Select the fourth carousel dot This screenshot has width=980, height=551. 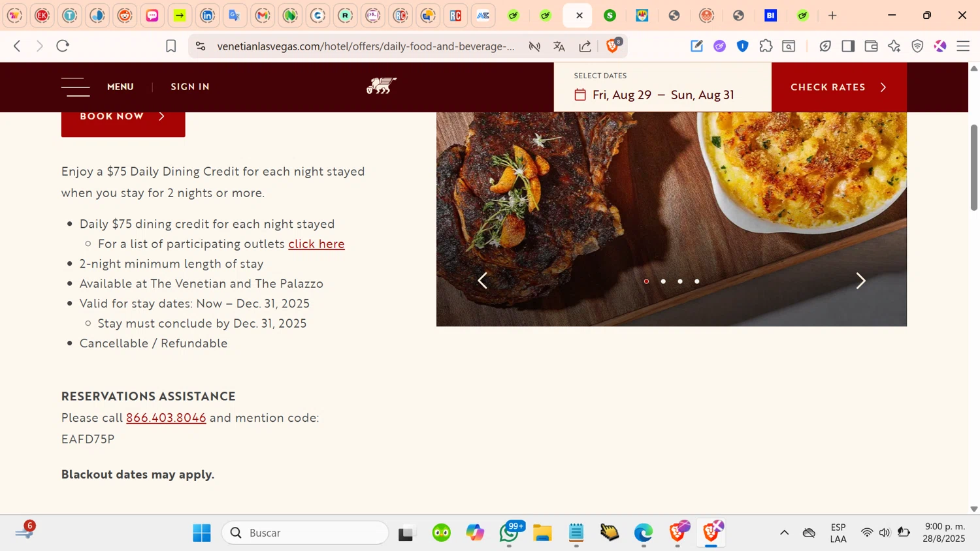697,281
